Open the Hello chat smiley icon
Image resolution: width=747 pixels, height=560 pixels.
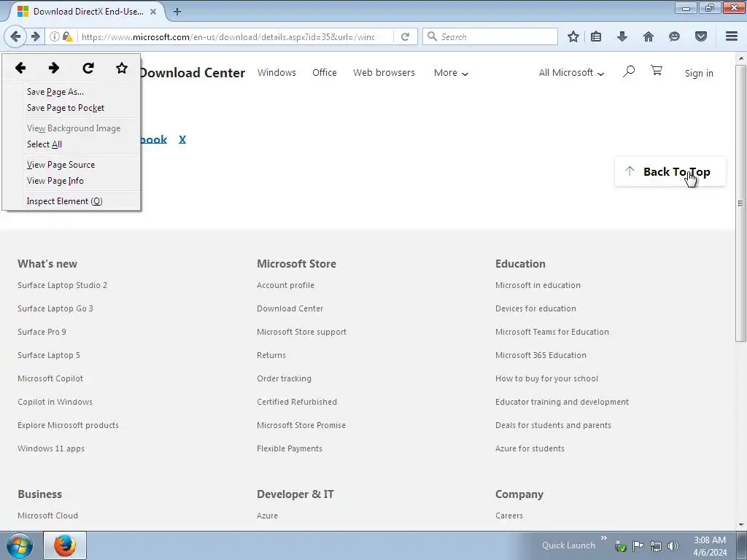pyautogui.click(x=674, y=36)
